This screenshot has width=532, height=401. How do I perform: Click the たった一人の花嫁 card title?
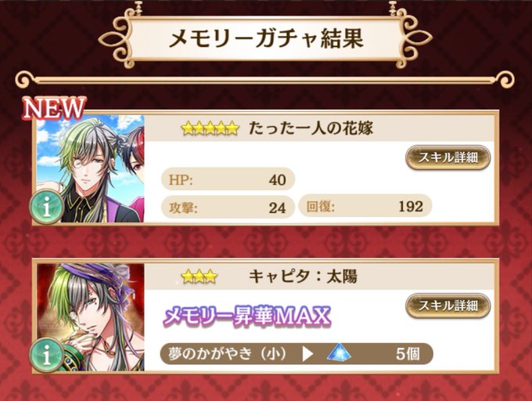pyautogui.click(x=311, y=128)
